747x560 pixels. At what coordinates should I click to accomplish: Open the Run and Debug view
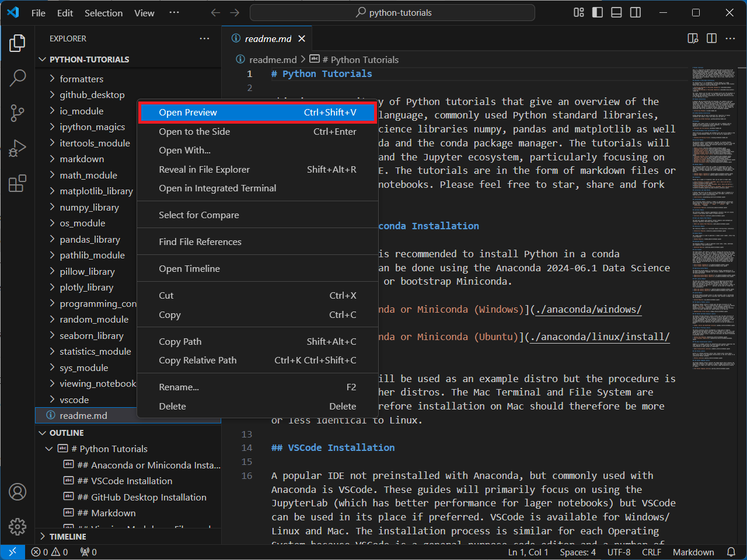click(18, 148)
